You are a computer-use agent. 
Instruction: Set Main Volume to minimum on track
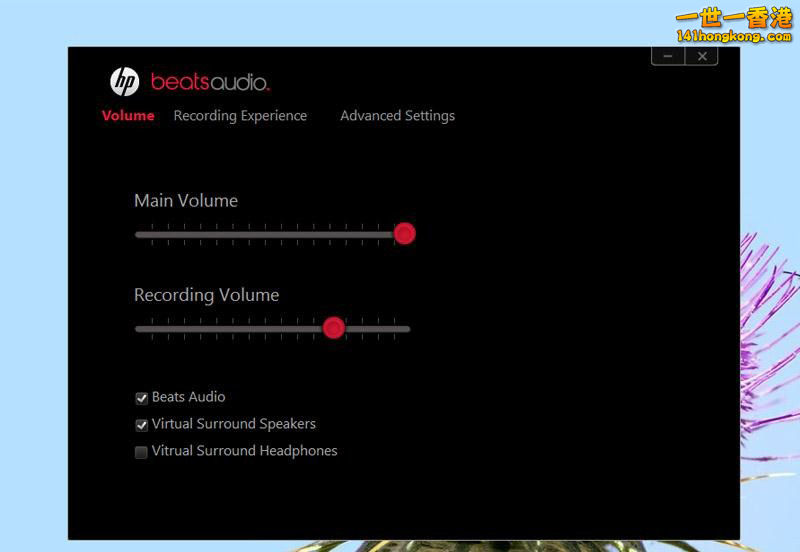(x=137, y=234)
